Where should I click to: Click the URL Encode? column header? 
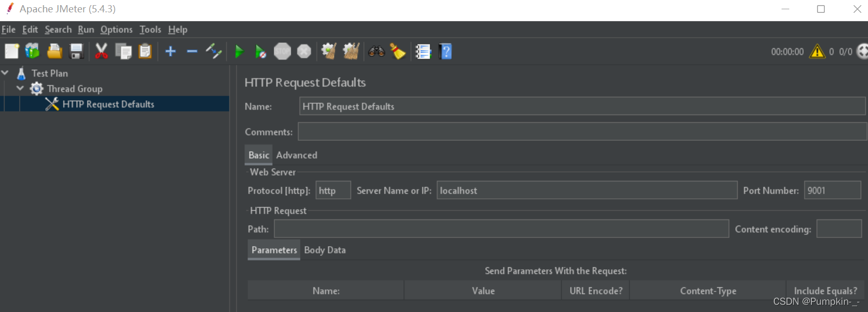[x=596, y=291]
